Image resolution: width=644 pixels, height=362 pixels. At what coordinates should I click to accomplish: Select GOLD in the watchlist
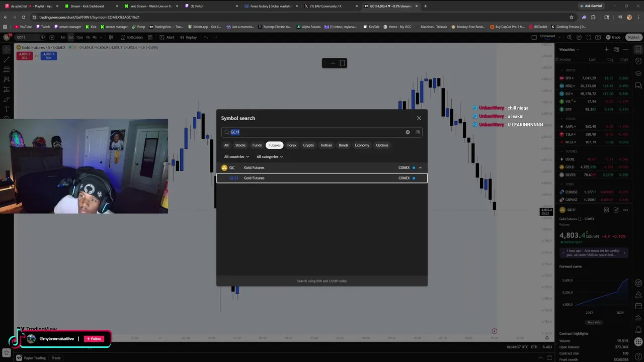click(x=595, y=167)
